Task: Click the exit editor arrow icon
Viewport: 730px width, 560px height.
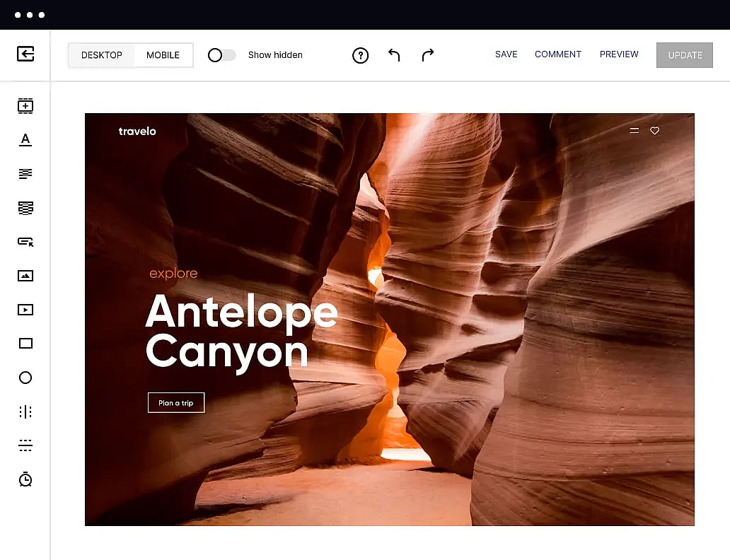Action: point(25,54)
